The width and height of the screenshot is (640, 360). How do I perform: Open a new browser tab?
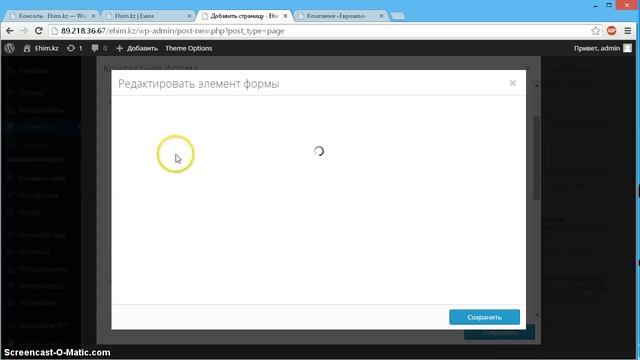398,16
